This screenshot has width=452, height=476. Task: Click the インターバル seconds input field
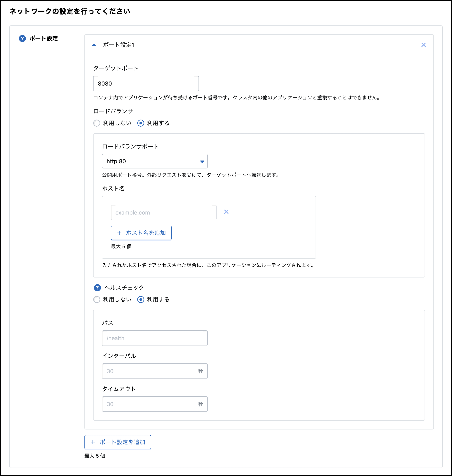149,371
